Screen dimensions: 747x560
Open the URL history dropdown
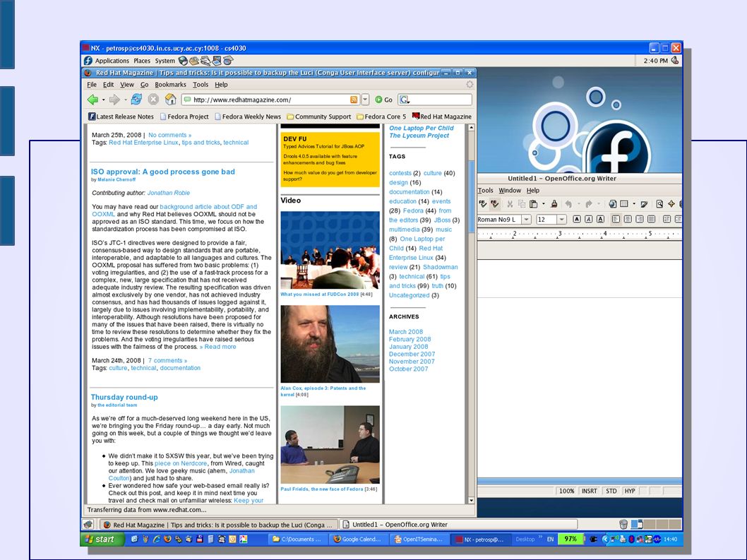(365, 100)
